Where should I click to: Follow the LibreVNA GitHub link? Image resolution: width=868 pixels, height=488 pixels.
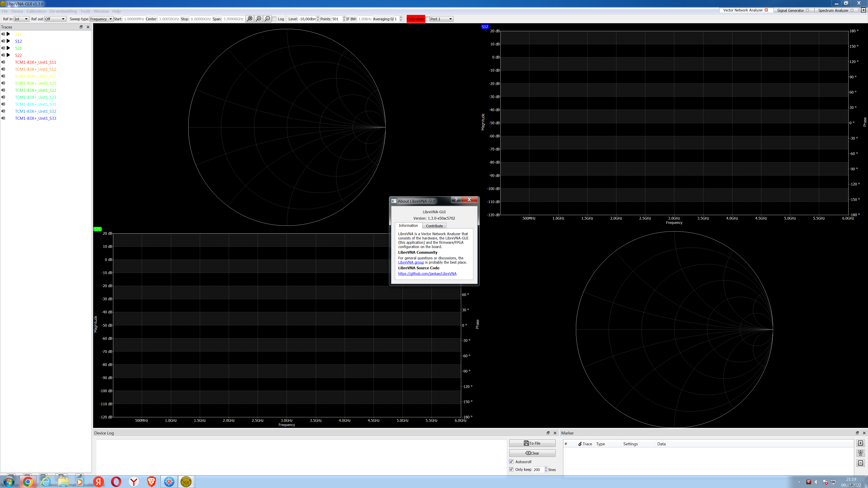pos(427,274)
